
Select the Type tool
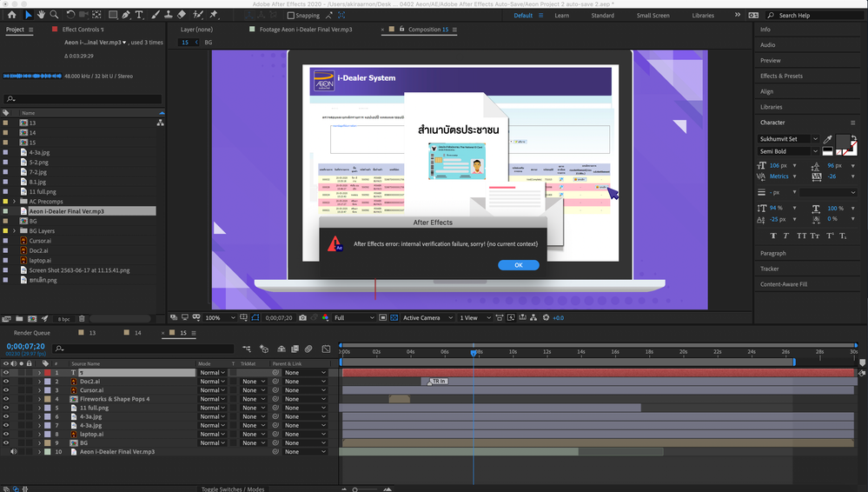click(x=139, y=15)
